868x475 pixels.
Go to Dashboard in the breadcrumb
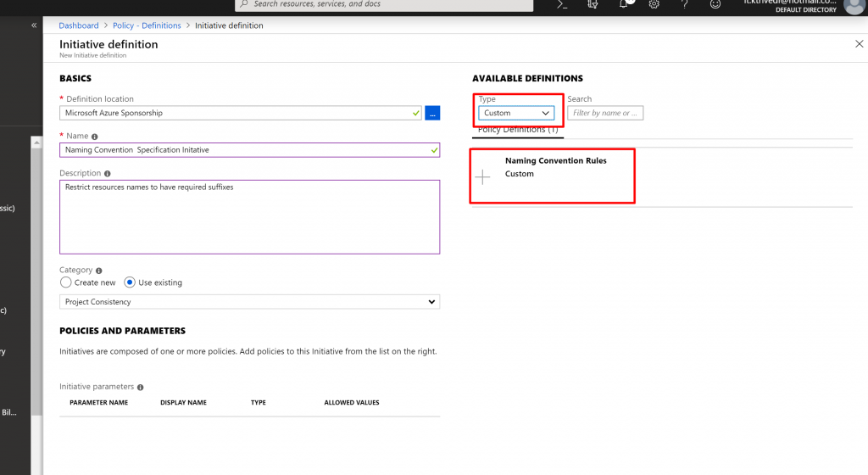coord(79,25)
